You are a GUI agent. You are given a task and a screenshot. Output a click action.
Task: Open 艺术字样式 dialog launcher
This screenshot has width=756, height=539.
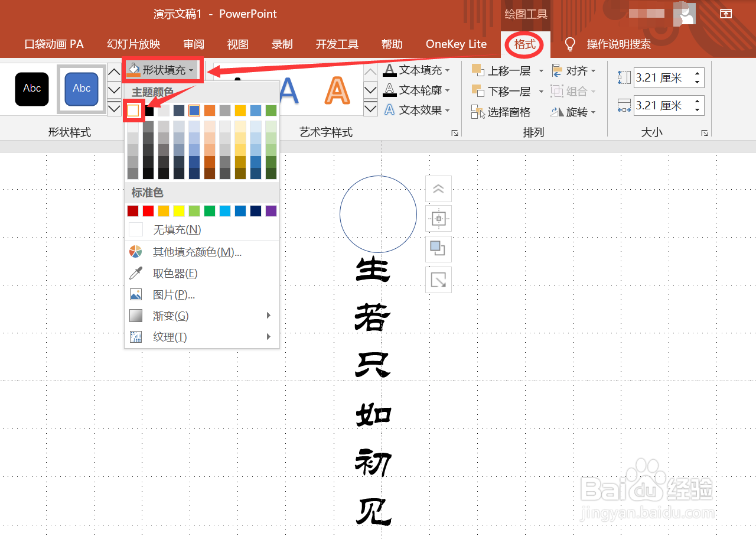(455, 134)
